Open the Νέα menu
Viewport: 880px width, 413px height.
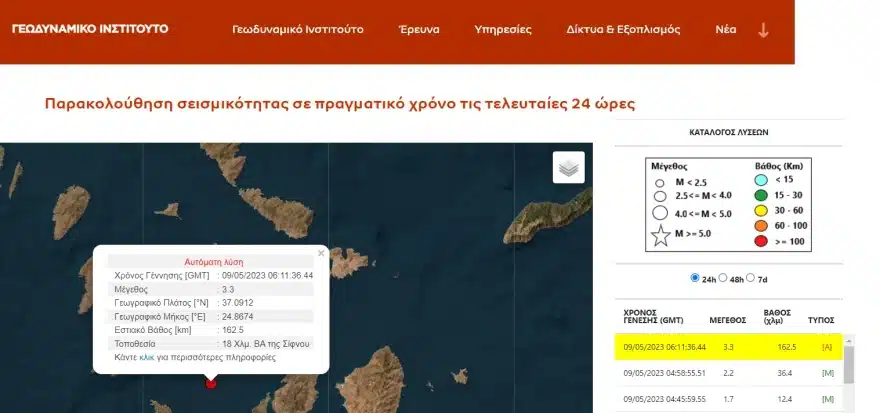click(725, 30)
